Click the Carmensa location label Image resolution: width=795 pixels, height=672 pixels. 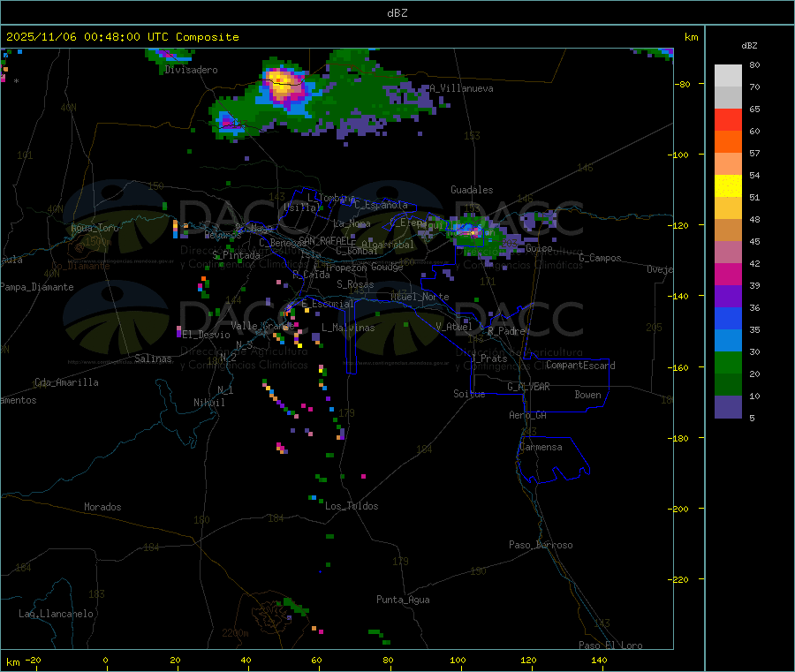click(541, 447)
